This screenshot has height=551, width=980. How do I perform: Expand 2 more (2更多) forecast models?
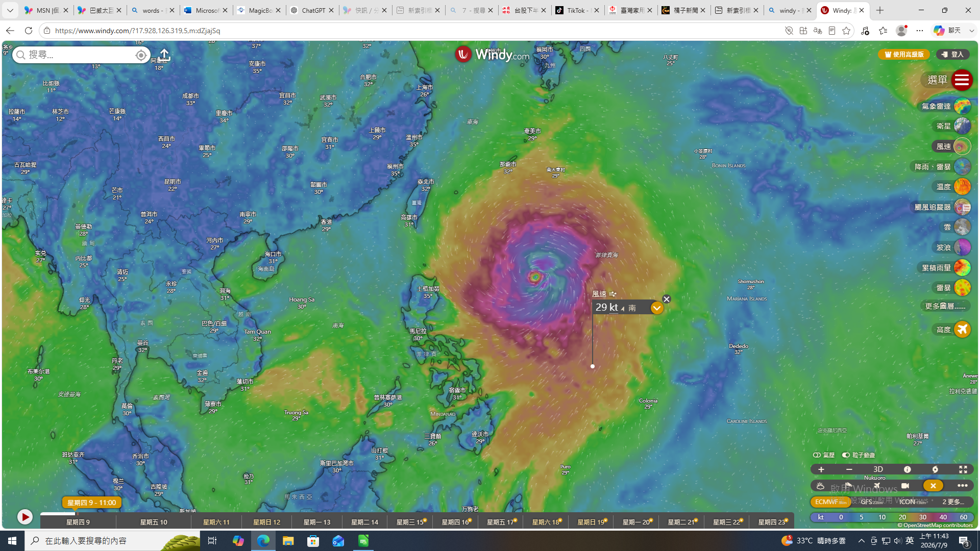coord(953,502)
